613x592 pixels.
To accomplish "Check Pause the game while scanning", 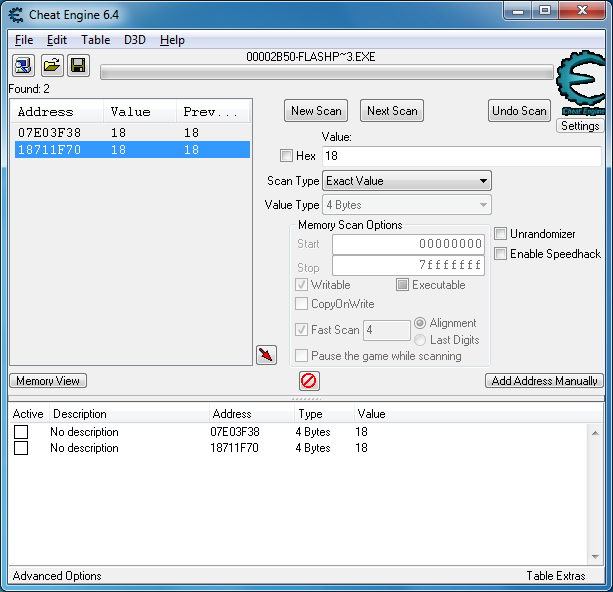I will click(x=301, y=356).
